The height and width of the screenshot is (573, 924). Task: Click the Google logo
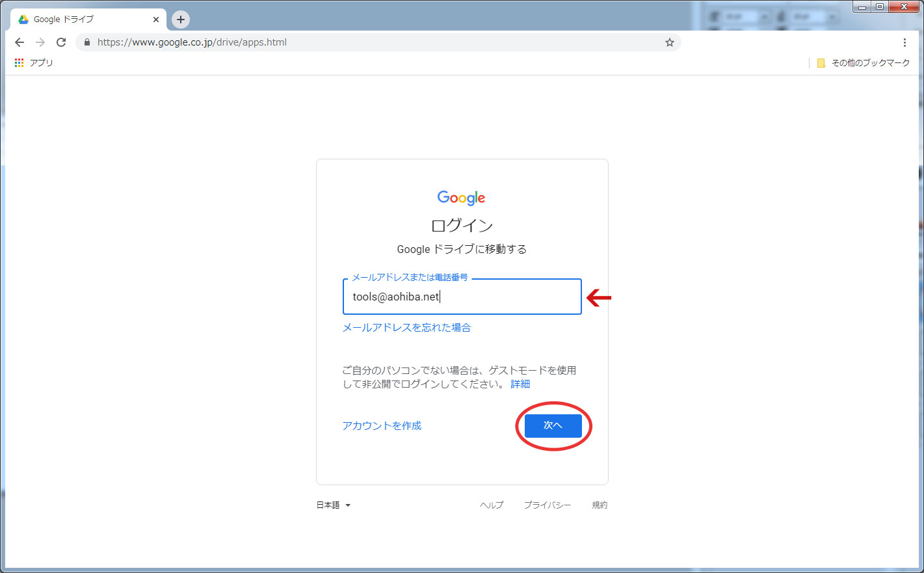click(x=462, y=198)
